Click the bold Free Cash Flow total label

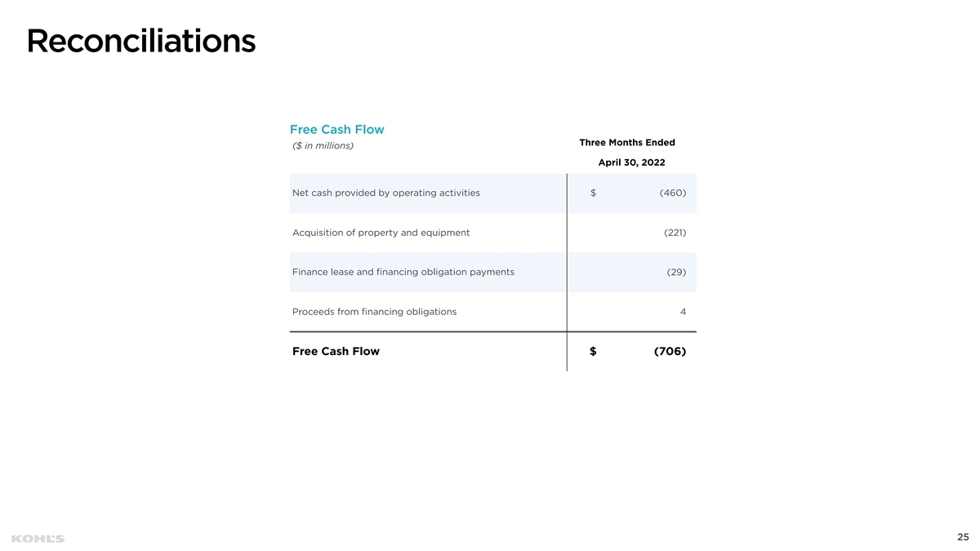(336, 352)
